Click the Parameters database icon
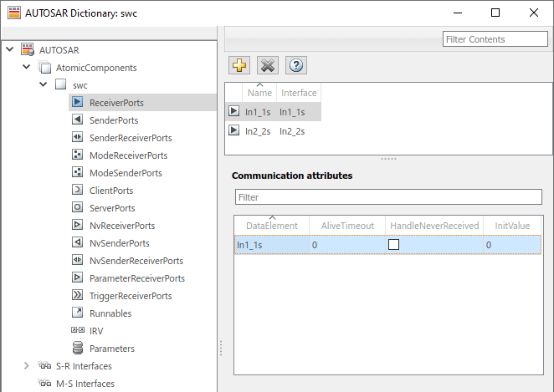 77,349
